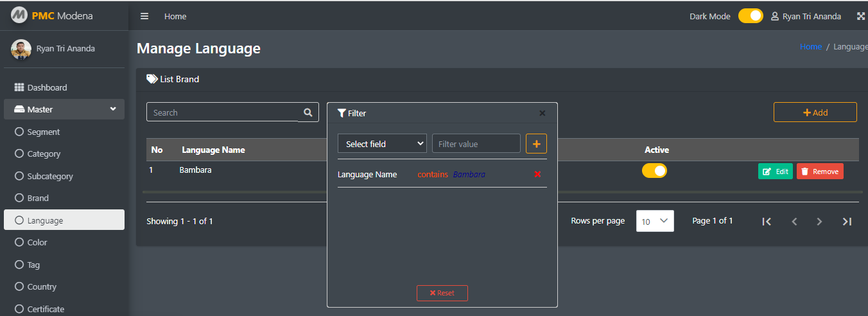Go to last page icon
868x316 pixels.
847,222
